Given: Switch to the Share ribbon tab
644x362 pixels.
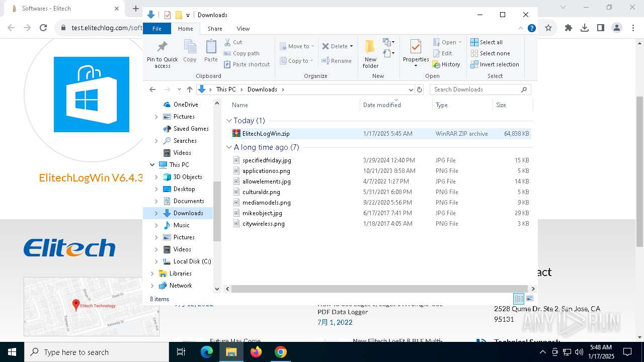Looking at the screenshot, I should coord(215,29).
